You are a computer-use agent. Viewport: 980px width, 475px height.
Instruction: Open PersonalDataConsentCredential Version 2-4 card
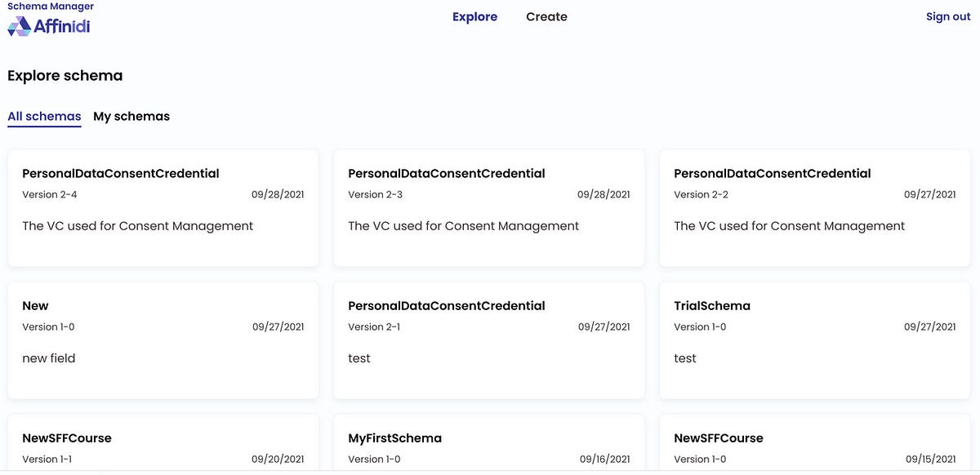163,207
